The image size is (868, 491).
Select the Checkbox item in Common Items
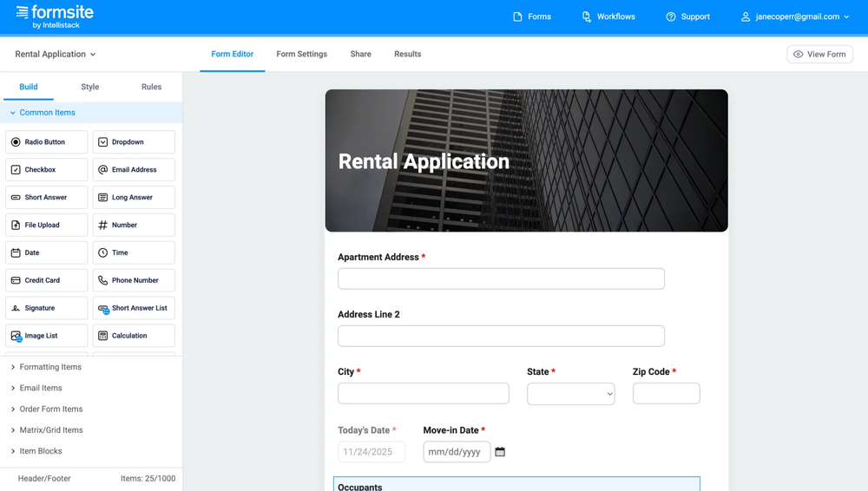[46, 170]
